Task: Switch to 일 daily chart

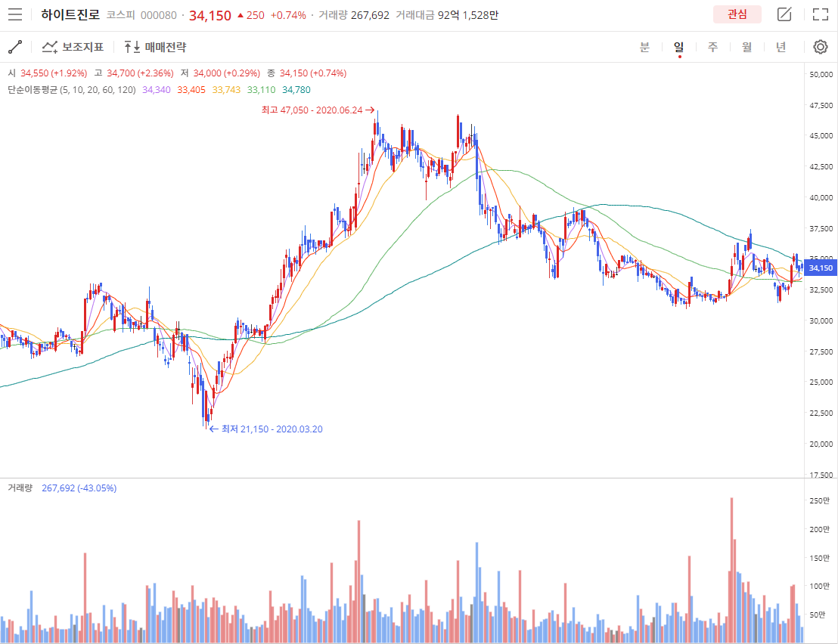Action: (x=678, y=47)
